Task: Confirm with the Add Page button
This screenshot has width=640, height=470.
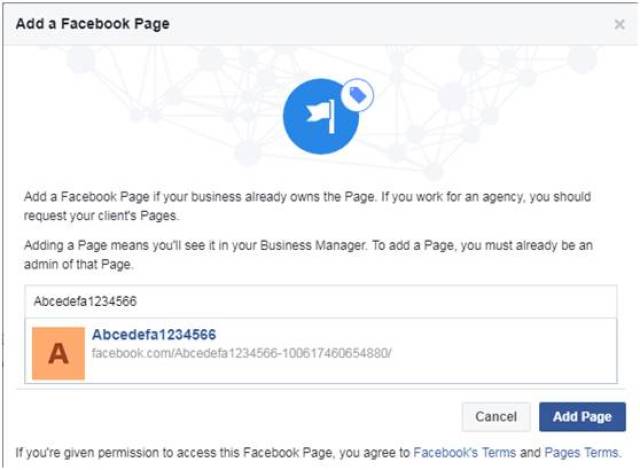Action: coord(582,417)
